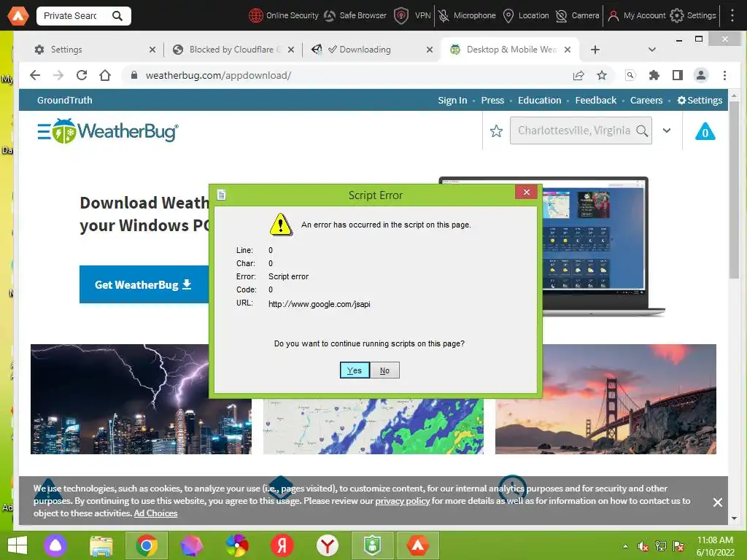This screenshot has width=747, height=560.
Task: Click the Avast orange logo icon
Action: tap(18, 16)
